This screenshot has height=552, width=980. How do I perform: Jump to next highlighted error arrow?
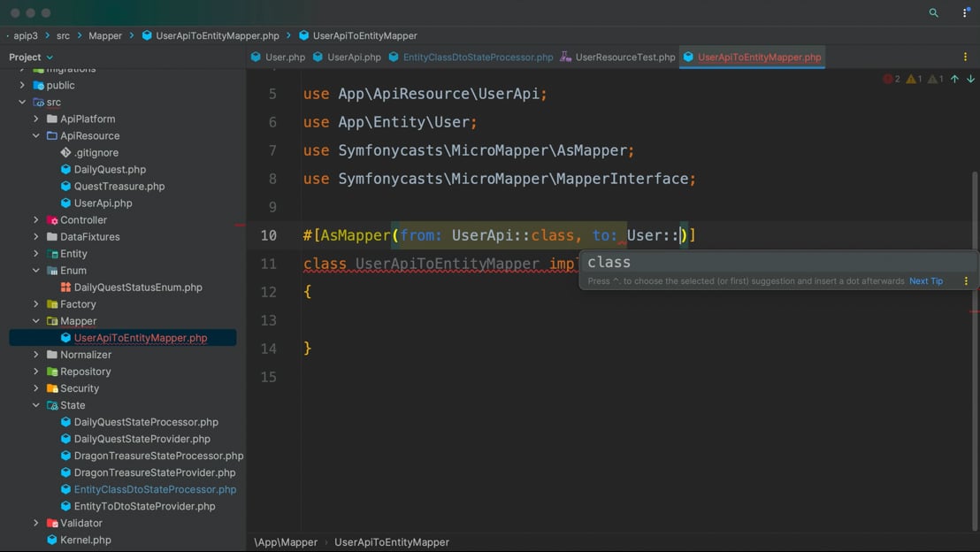coord(970,79)
